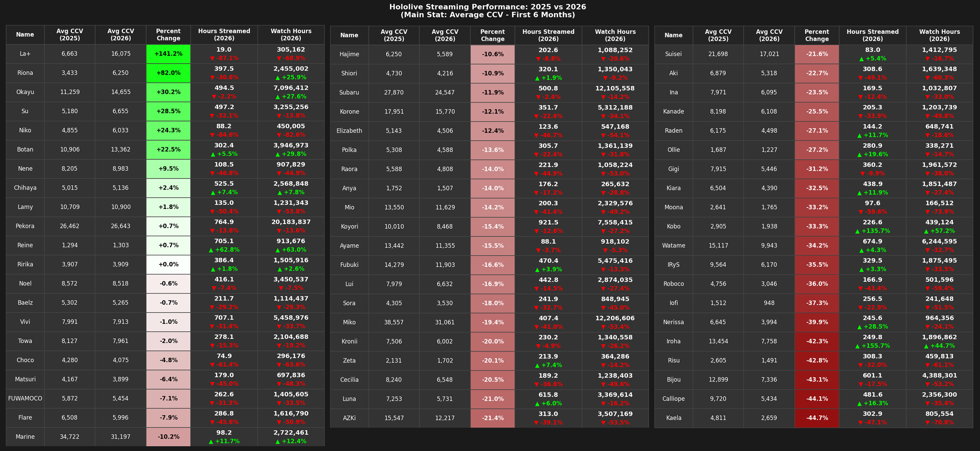The width and height of the screenshot is (980, 451).
Task: Click Ririka's percent change "+0.0%"
Action: point(168,264)
